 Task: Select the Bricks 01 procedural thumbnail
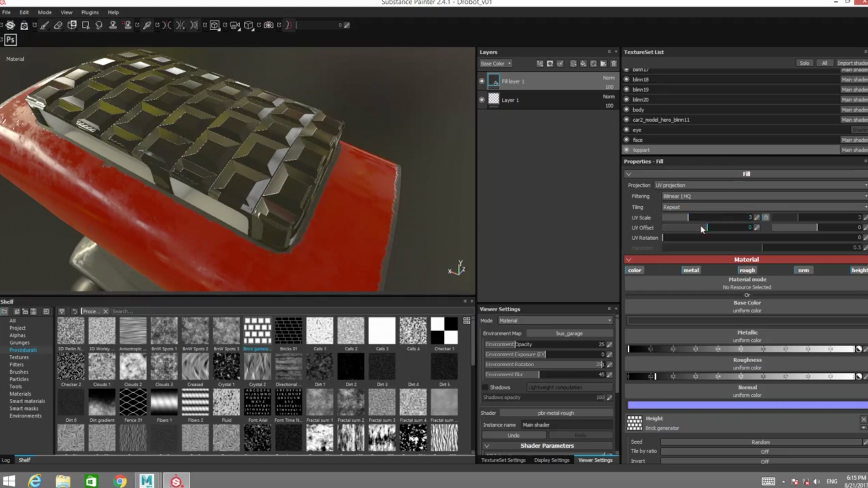click(x=288, y=331)
